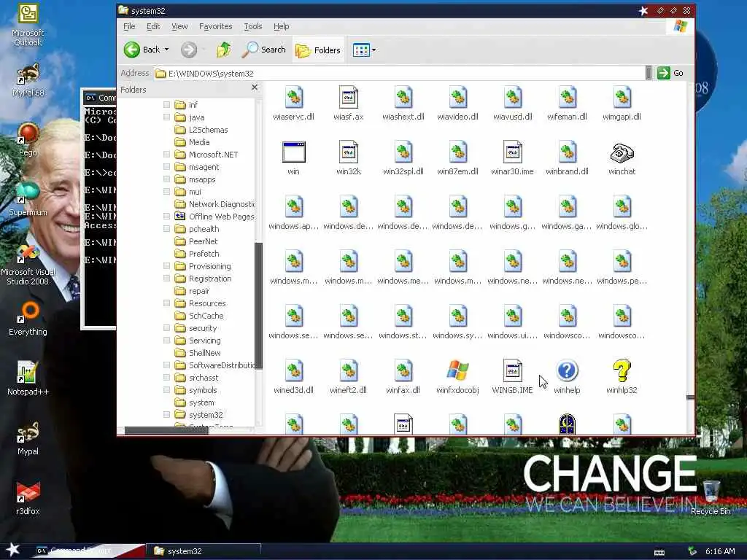Expand the java folder tree node

(x=167, y=117)
